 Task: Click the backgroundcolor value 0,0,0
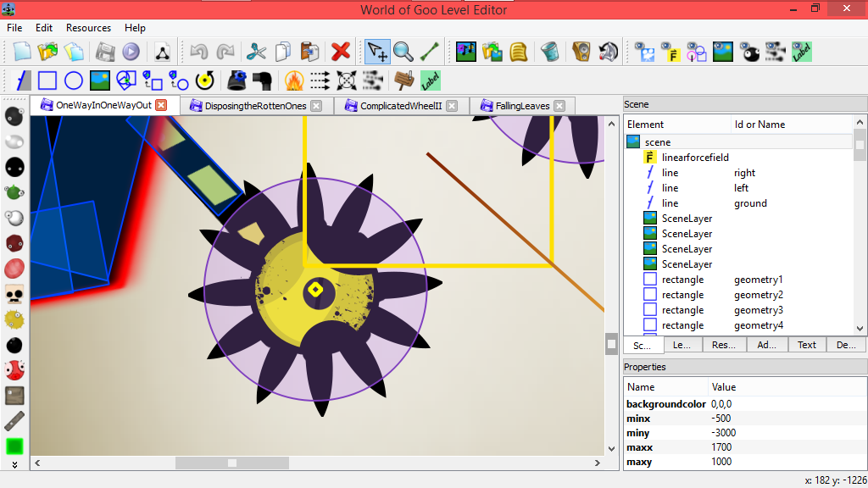pyautogui.click(x=721, y=404)
